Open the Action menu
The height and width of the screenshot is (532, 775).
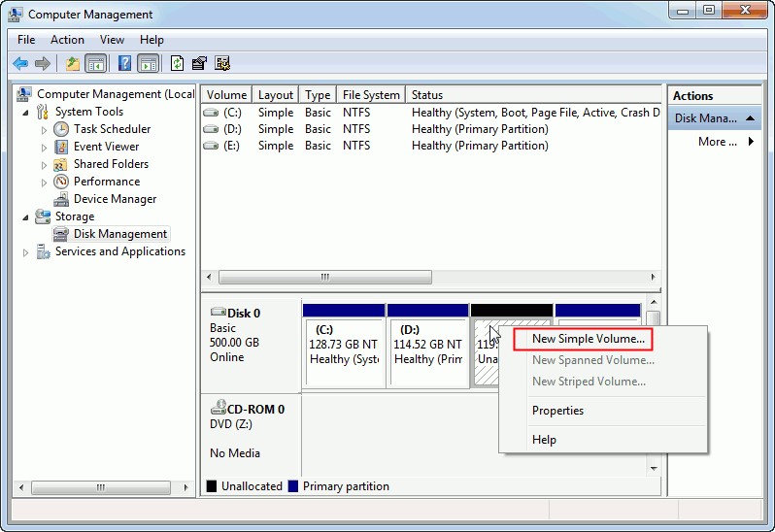pos(67,40)
